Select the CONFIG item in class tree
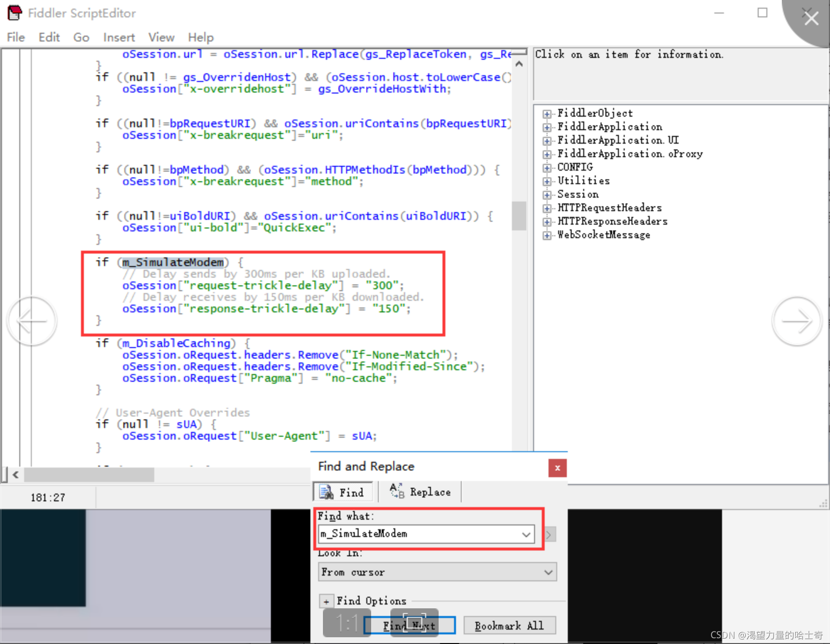This screenshot has width=830, height=644. pyautogui.click(x=575, y=167)
